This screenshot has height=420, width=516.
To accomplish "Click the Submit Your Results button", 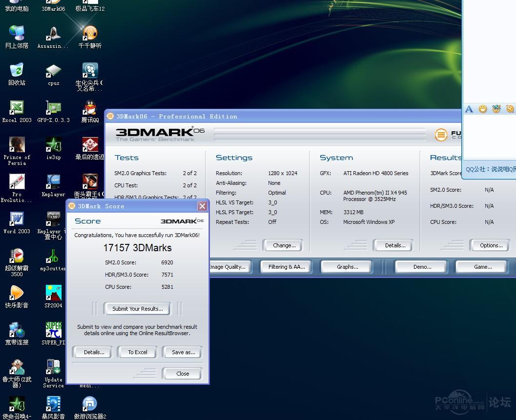I will 137,309.
